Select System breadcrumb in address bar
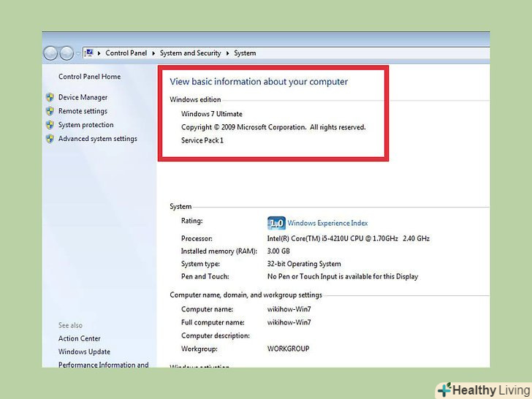This screenshot has width=532, height=399. (x=245, y=53)
